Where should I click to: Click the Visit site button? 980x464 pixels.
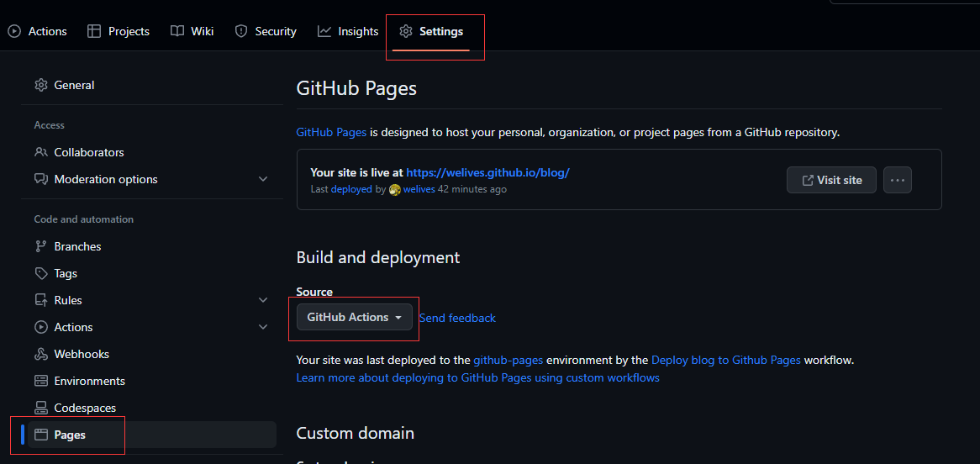[x=831, y=180]
